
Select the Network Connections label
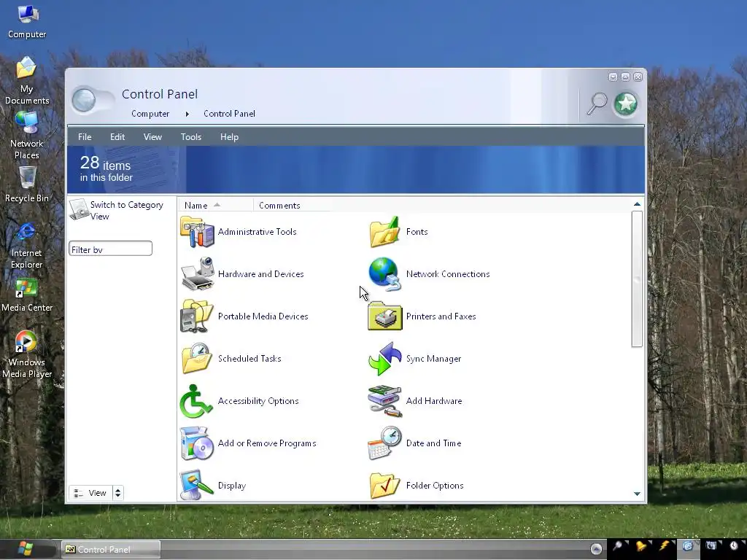click(x=448, y=274)
